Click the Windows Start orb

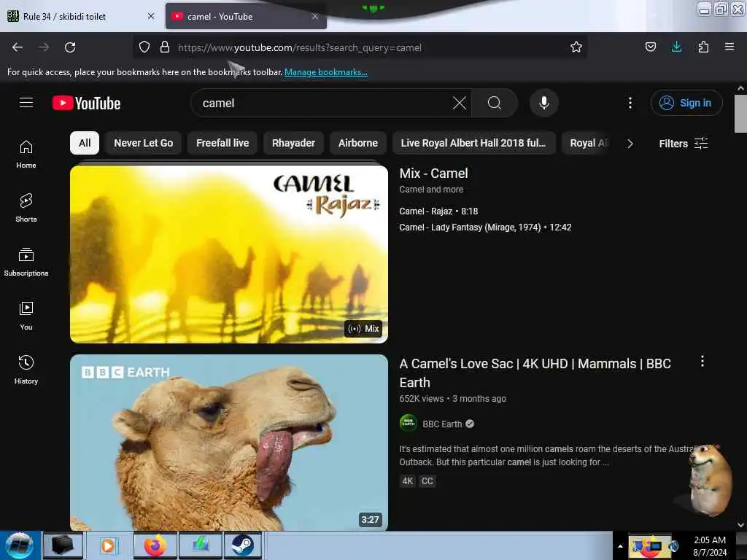[x=20, y=545]
